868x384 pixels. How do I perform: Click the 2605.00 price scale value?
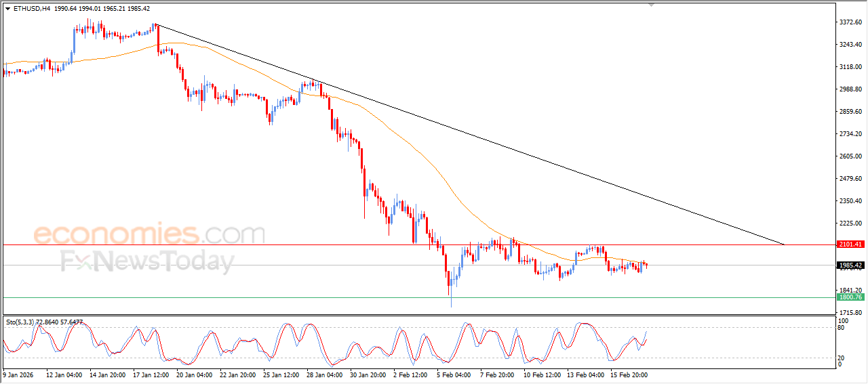(x=849, y=156)
